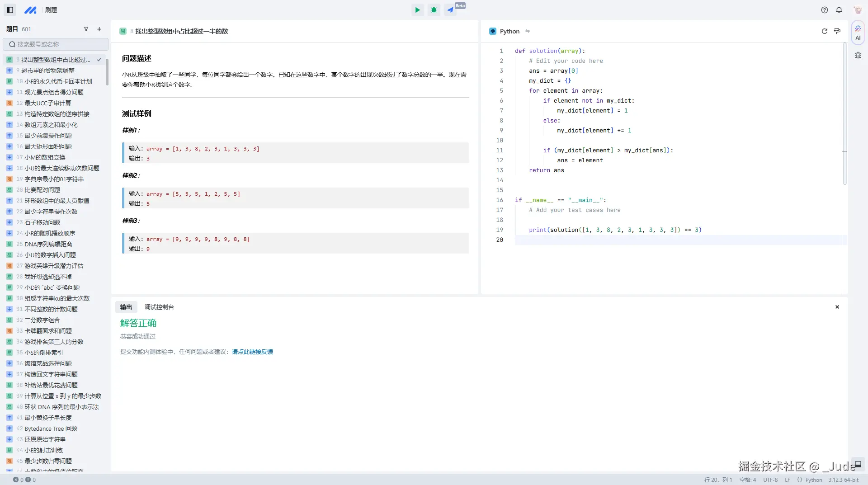Click the Python icon in editor header
The image size is (868, 485).
click(x=493, y=31)
